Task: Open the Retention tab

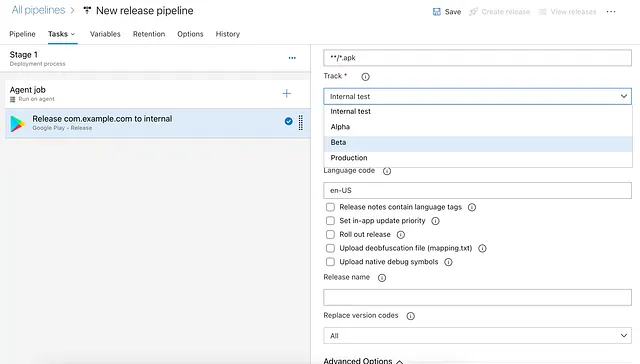Action: [x=149, y=34]
